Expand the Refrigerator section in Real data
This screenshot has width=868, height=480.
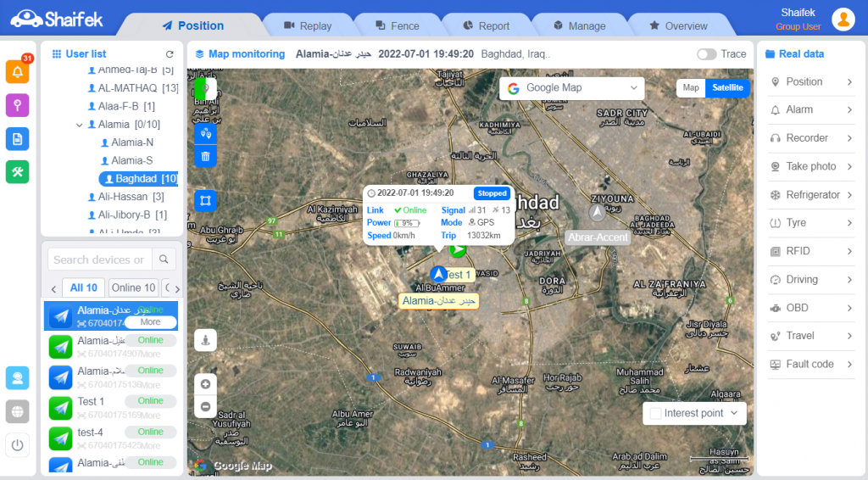pyautogui.click(x=811, y=195)
